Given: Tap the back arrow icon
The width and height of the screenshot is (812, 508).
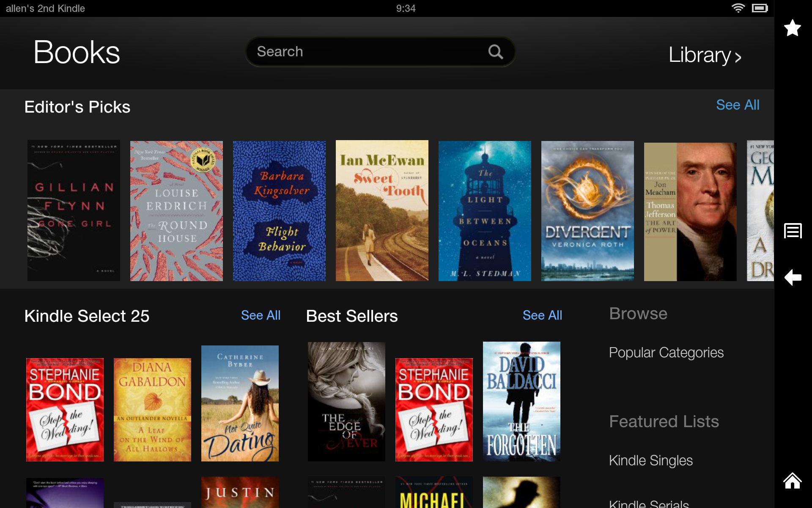Looking at the screenshot, I should coord(793,277).
